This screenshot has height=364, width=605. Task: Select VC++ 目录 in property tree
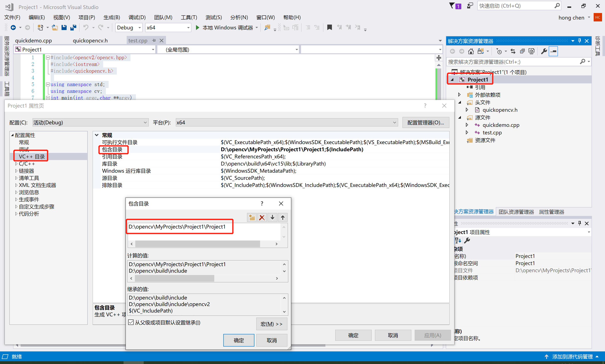coord(32,156)
